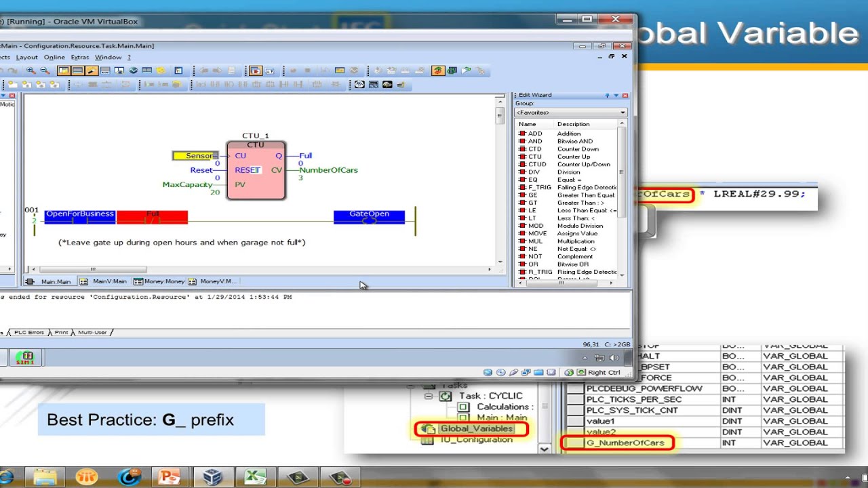Image resolution: width=868 pixels, height=488 pixels.
Task: Open the Print message tab
Action: pyautogui.click(x=60, y=332)
